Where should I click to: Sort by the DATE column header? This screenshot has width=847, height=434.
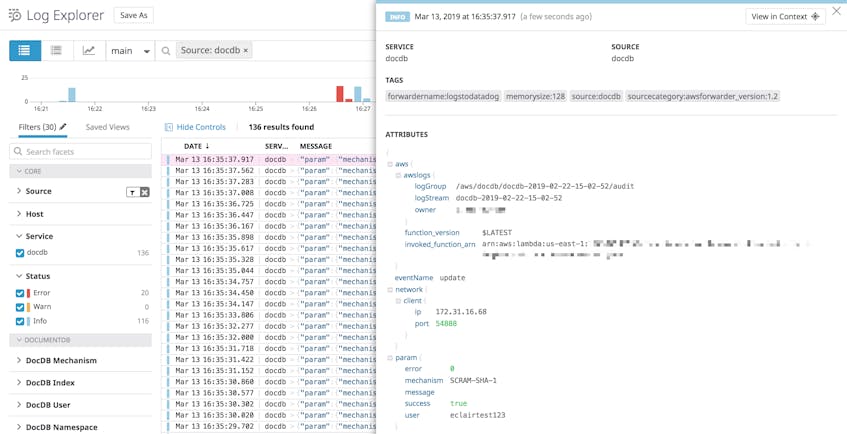(x=197, y=146)
